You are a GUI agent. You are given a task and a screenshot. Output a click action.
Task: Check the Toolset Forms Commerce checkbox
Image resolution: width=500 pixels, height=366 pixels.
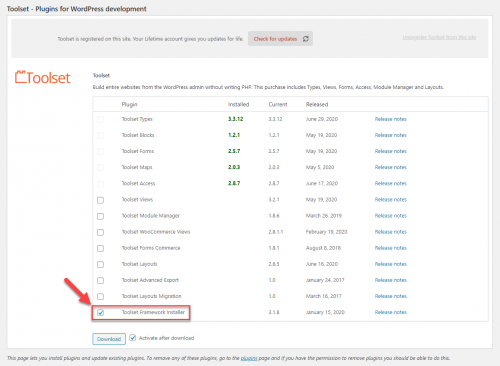click(x=100, y=248)
